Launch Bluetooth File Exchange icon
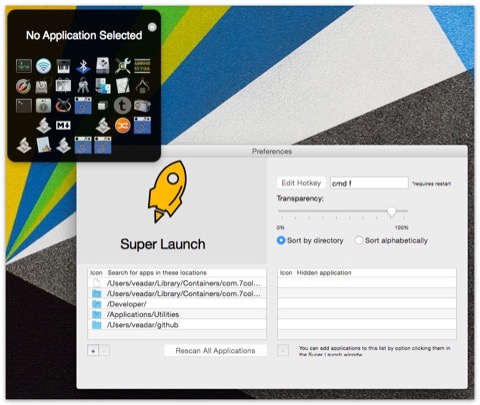Screen dimensions: 480x405 coord(83,66)
